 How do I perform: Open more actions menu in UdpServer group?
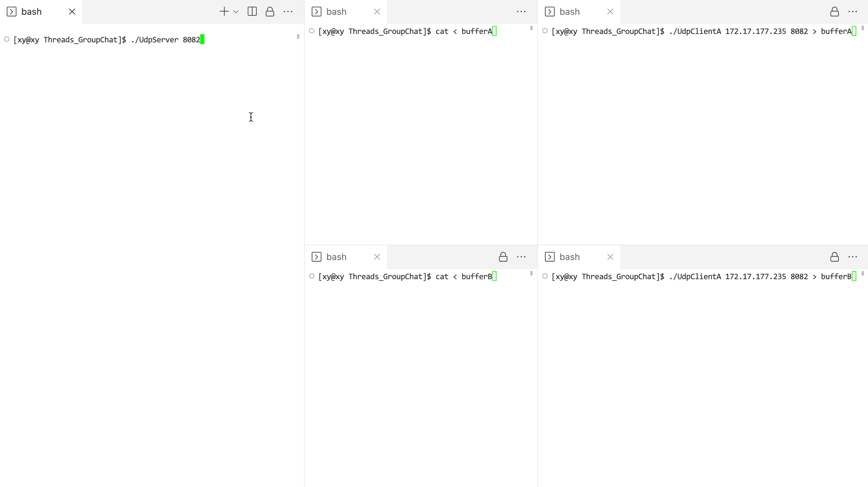tap(288, 12)
